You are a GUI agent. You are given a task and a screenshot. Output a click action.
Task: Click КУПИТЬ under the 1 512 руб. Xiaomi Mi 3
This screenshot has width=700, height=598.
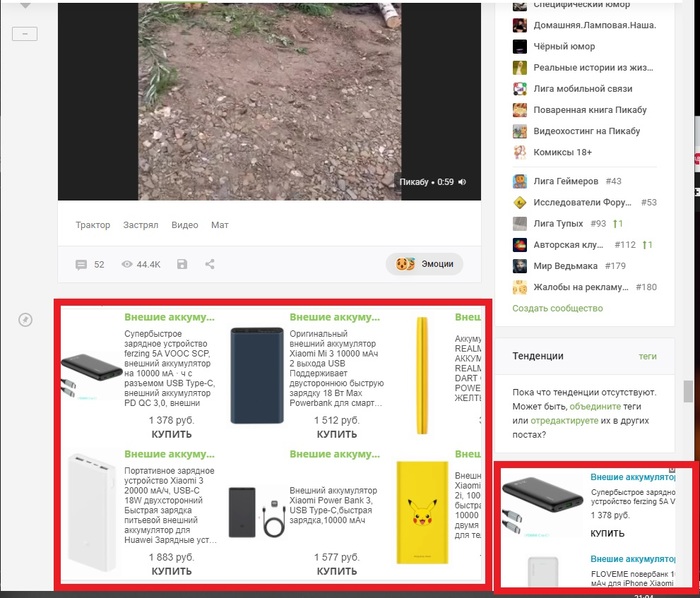click(337, 434)
